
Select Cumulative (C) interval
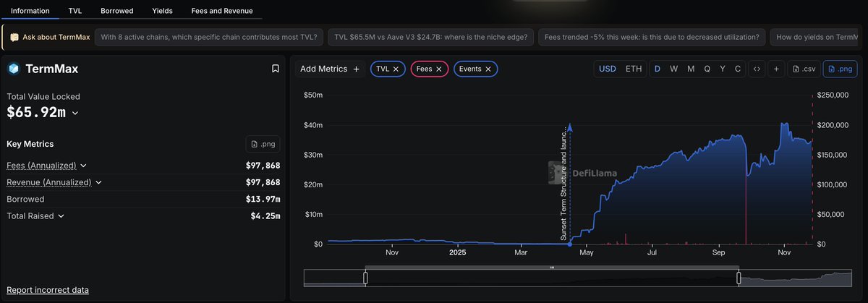coord(738,69)
